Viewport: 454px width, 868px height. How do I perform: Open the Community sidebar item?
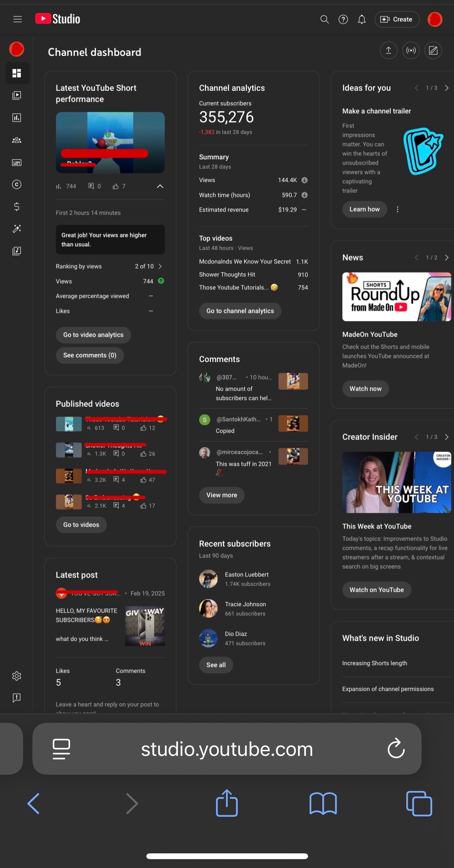[x=17, y=140]
